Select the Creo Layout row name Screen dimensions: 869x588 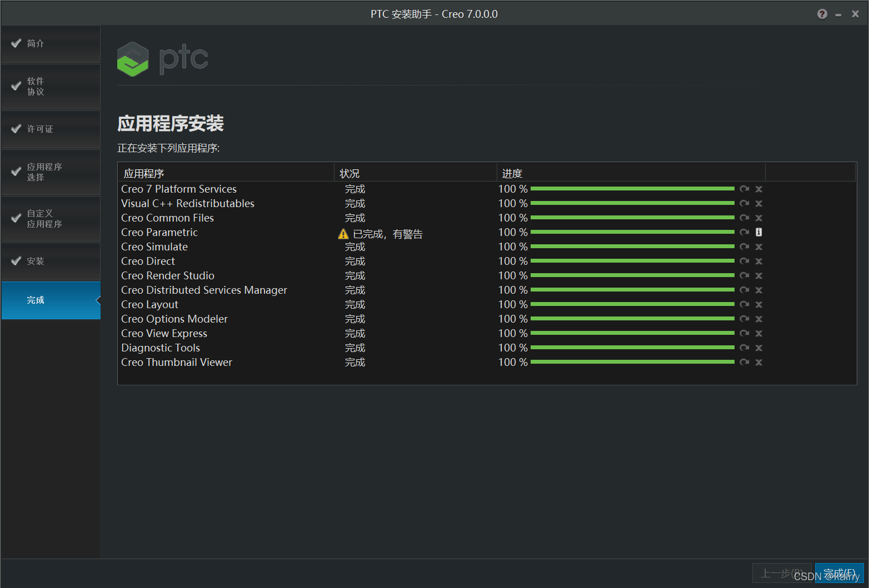click(149, 305)
